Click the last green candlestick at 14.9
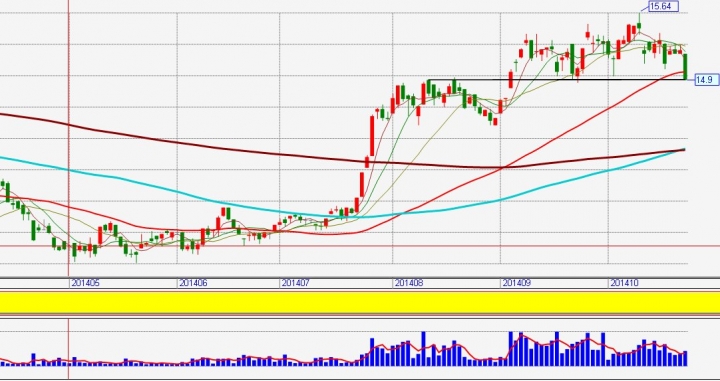 [x=686, y=67]
